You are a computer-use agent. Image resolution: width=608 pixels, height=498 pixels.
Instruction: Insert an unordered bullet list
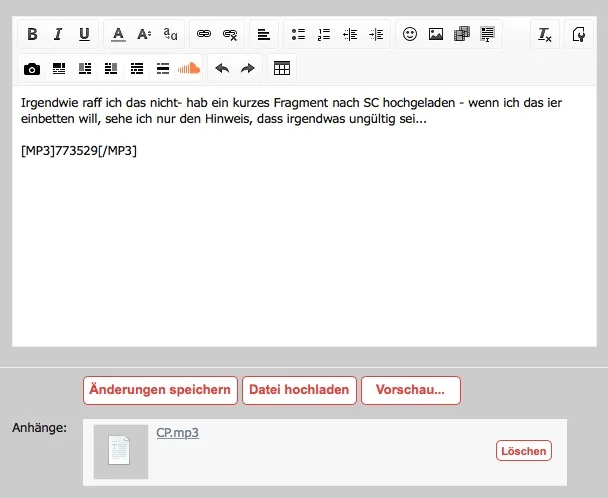coord(298,35)
